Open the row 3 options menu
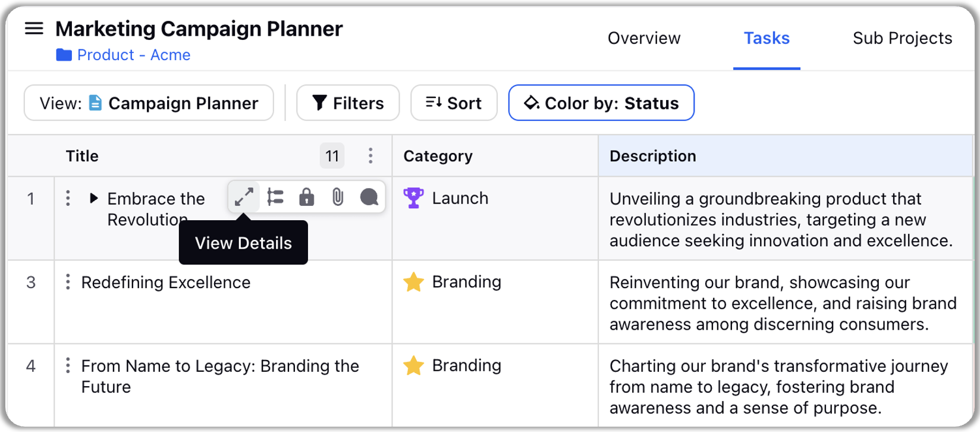980x432 pixels. tap(68, 282)
